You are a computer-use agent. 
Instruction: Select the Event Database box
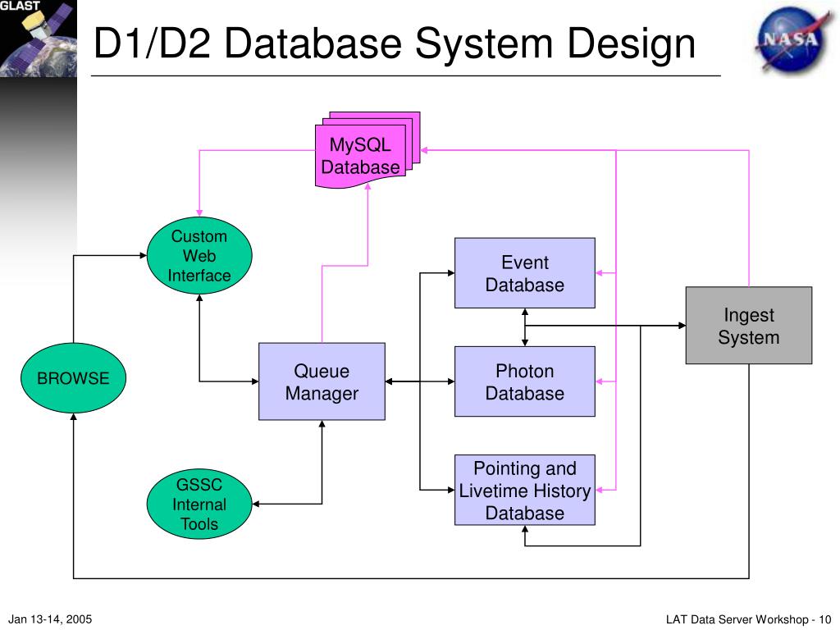pyautogui.click(x=525, y=273)
